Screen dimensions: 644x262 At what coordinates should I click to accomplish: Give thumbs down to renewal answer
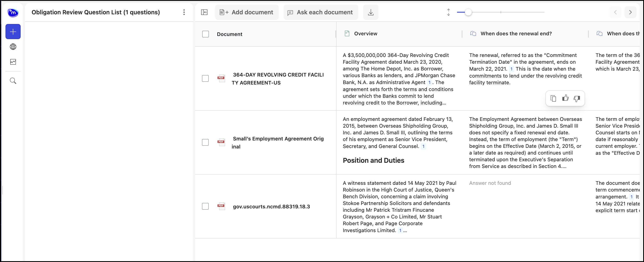[x=577, y=98]
